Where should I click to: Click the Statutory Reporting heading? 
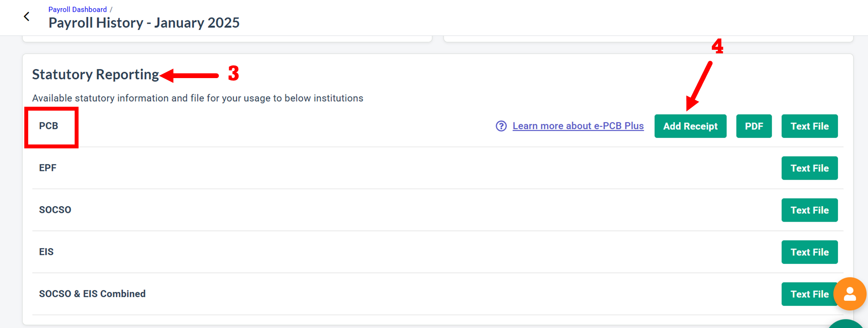click(95, 75)
